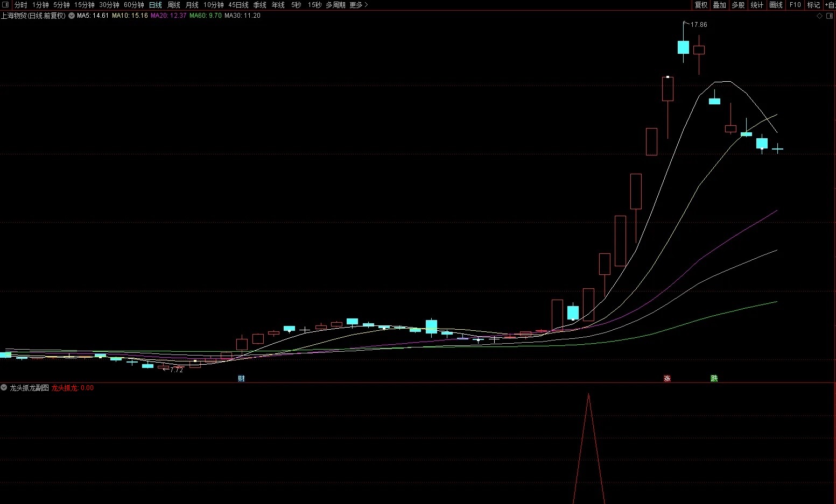Click the 17.86 high price label
836x504 pixels.
click(699, 25)
